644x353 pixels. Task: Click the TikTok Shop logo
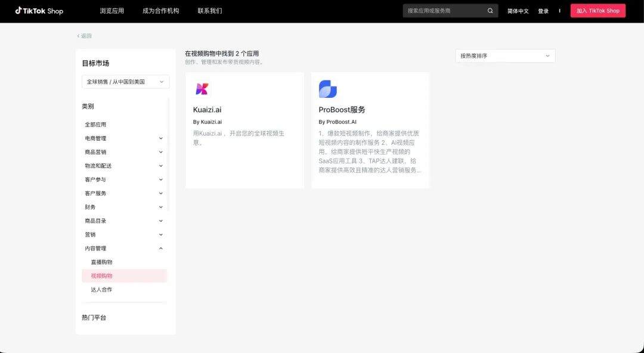39,11
